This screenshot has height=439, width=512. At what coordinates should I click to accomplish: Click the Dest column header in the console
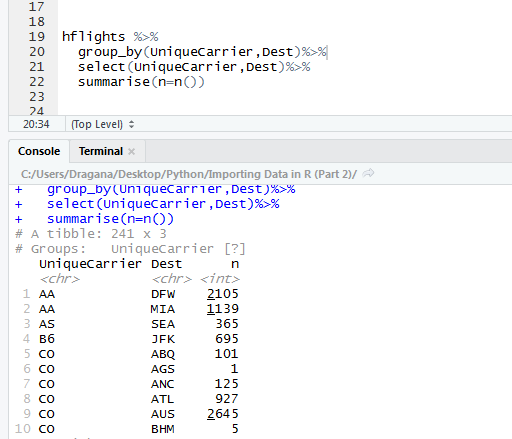click(166, 264)
